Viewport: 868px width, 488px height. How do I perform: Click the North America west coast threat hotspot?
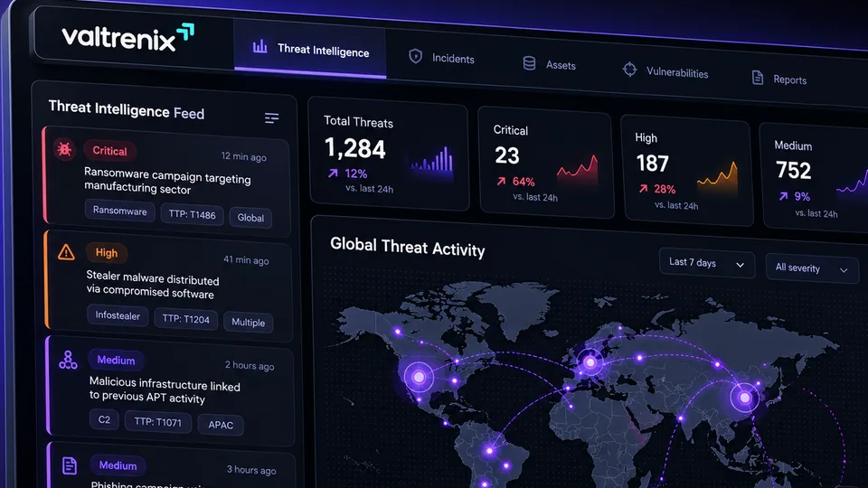(x=419, y=377)
